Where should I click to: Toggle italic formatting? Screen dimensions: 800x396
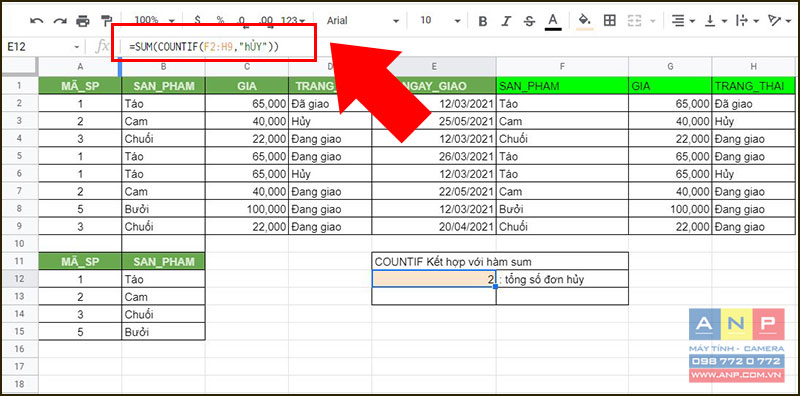pyautogui.click(x=506, y=21)
